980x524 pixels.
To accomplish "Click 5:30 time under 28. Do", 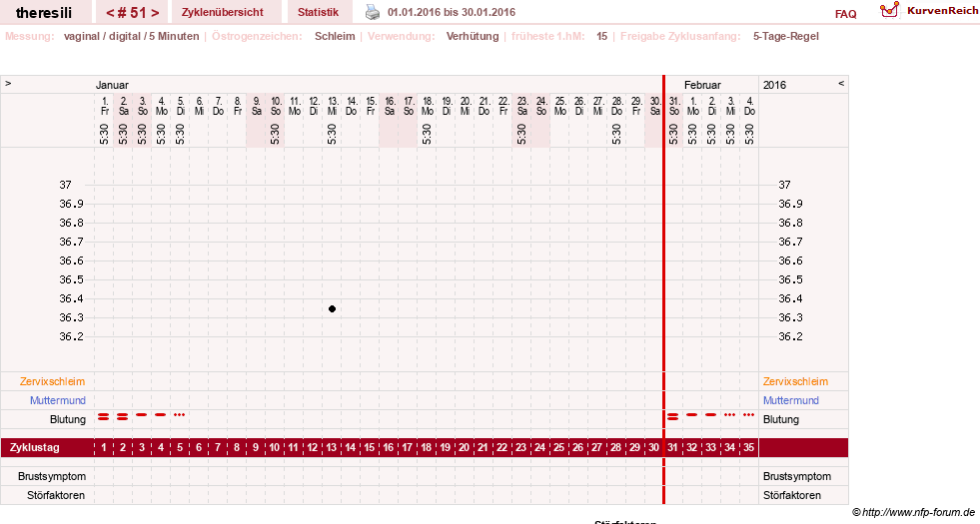I will coord(616,134).
